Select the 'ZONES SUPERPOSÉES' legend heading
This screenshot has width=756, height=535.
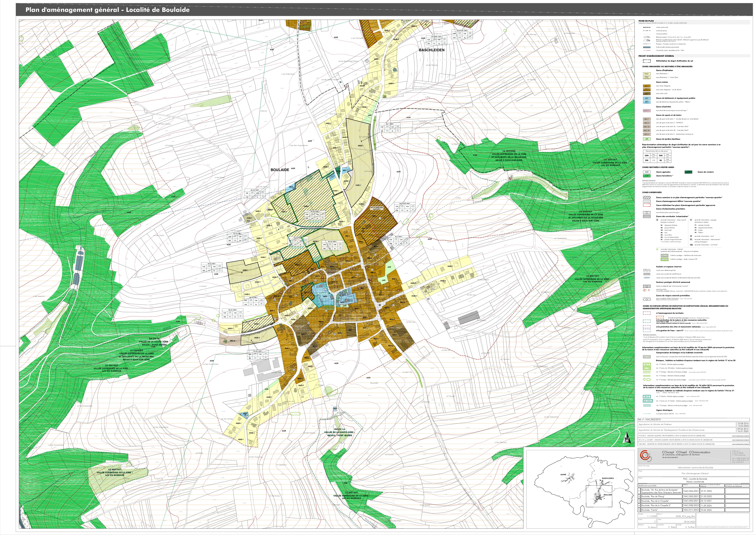652,192
